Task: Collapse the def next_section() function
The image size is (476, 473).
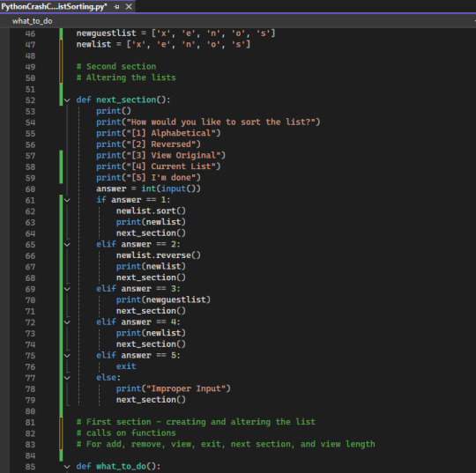Action: tap(67, 100)
